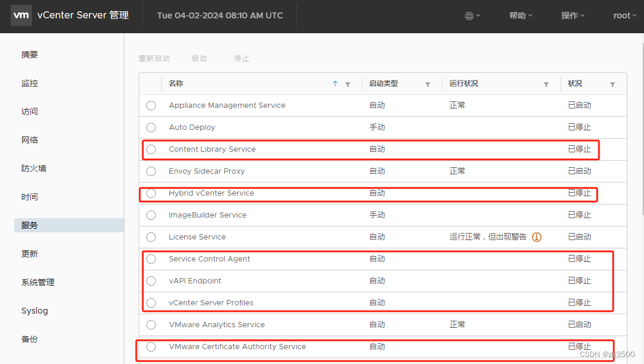Click the vAPI Endpoint name

(x=195, y=281)
